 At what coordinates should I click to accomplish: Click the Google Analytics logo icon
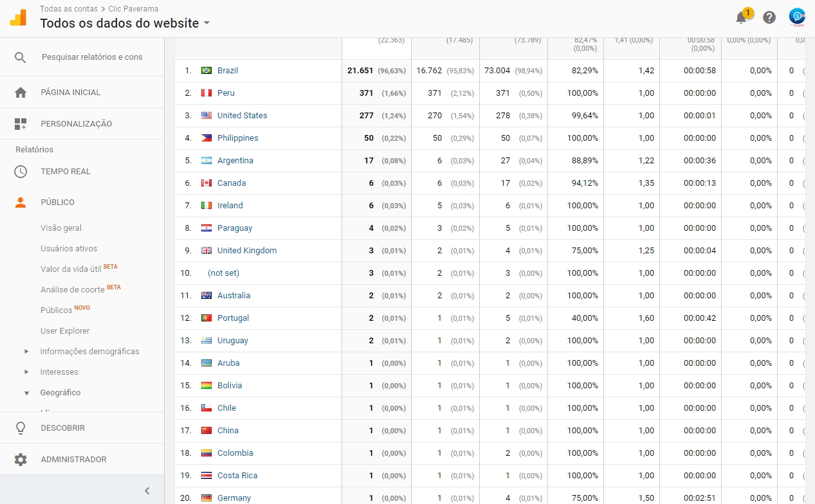(x=18, y=17)
